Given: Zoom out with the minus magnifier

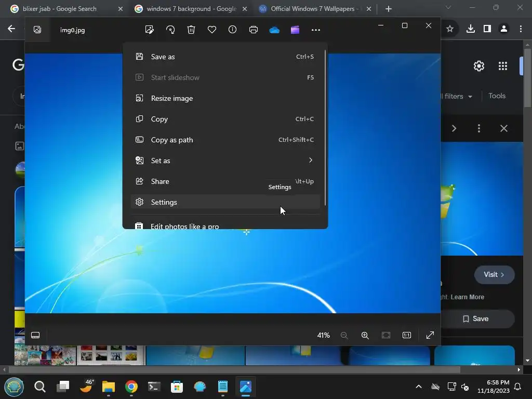Looking at the screenshot, I should point(344,335).
